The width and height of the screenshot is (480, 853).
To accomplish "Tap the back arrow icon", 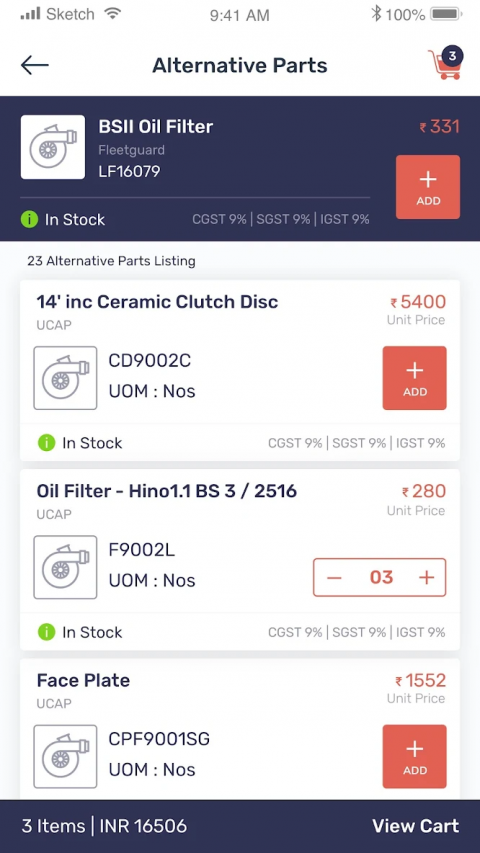I will point(35,65).
